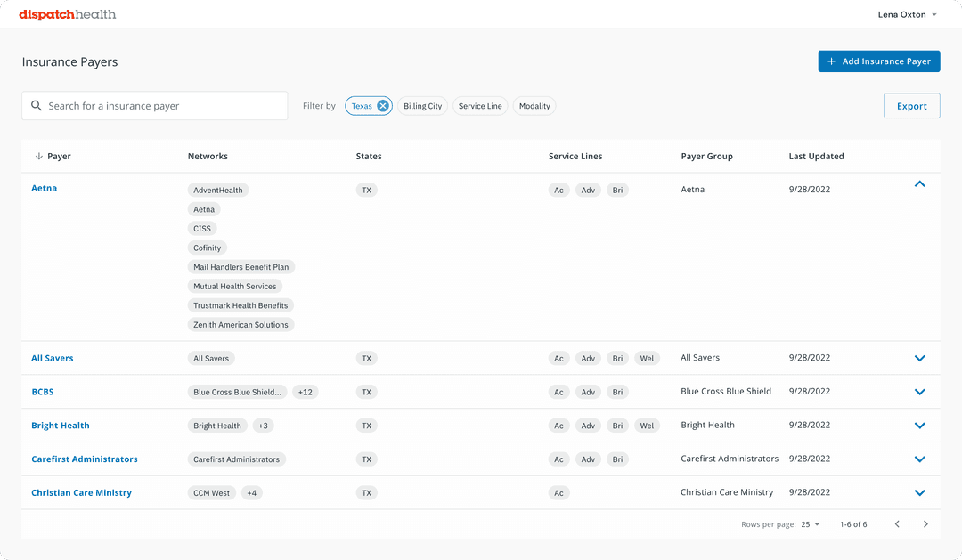
Task: Expand the Christian Care Ministry row
Action: coord(919,492)
